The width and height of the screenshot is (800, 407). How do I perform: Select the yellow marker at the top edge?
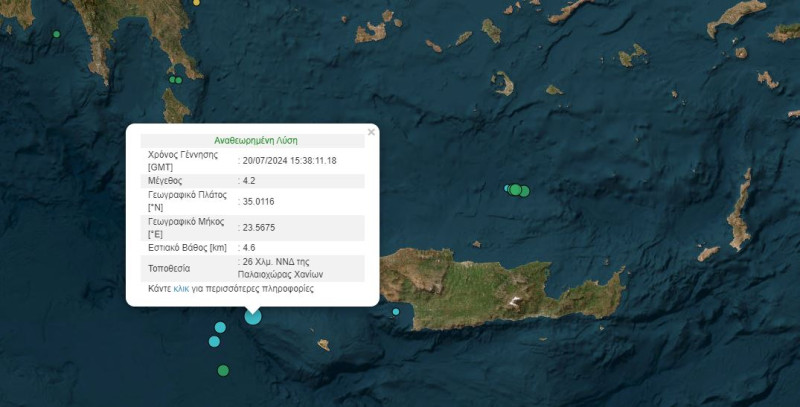(197, 3)
